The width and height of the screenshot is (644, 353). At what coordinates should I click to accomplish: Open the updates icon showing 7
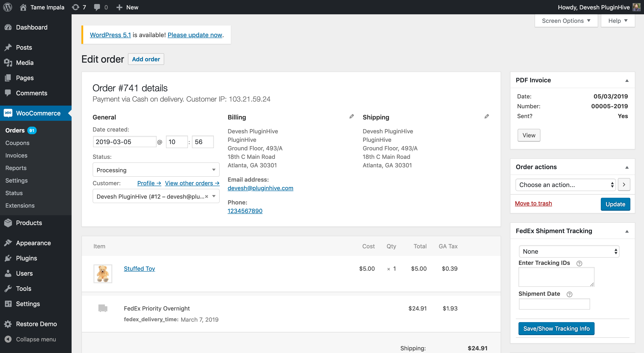pos(76,7)
